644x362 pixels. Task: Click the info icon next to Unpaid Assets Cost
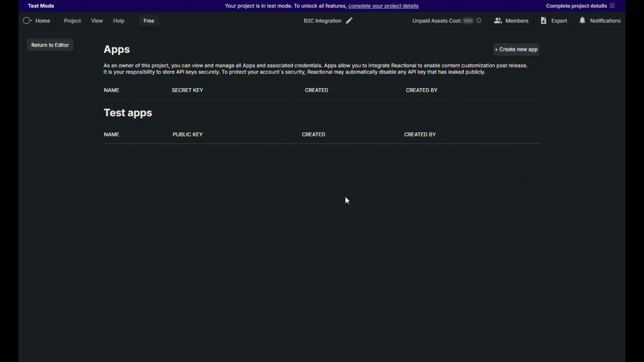pos(479,21)
